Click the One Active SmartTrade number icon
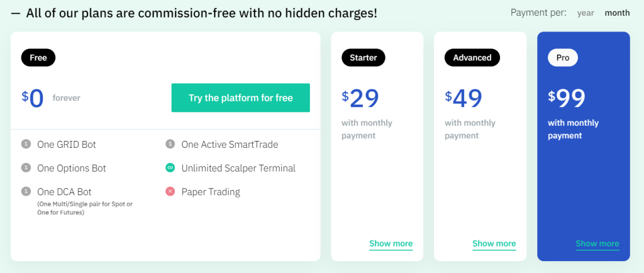Viewport: 644px width, 273px height. (170, 144)
